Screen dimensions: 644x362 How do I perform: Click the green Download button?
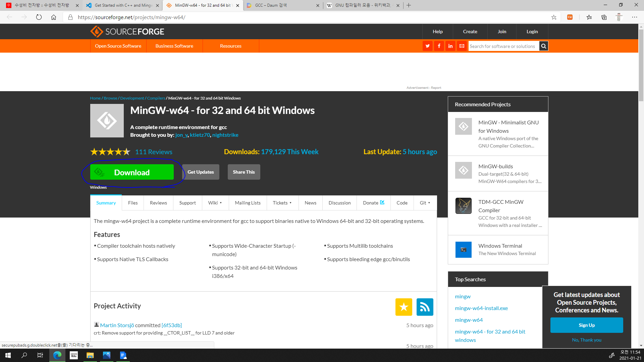(x=132, y=172)
